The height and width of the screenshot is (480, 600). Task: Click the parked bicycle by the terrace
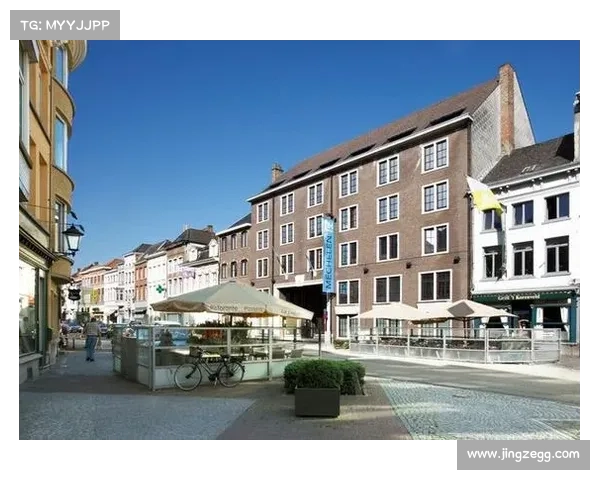[209, 371]
